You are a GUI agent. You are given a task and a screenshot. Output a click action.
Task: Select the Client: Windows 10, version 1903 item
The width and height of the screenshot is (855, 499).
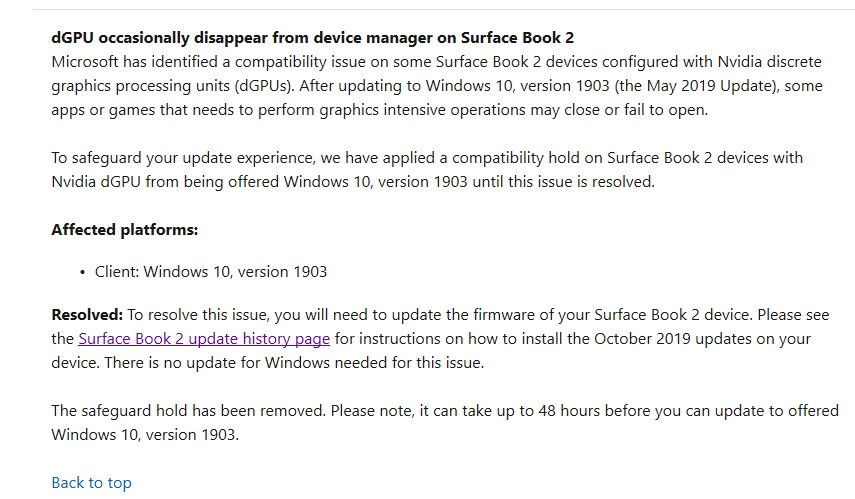[211, 272]
